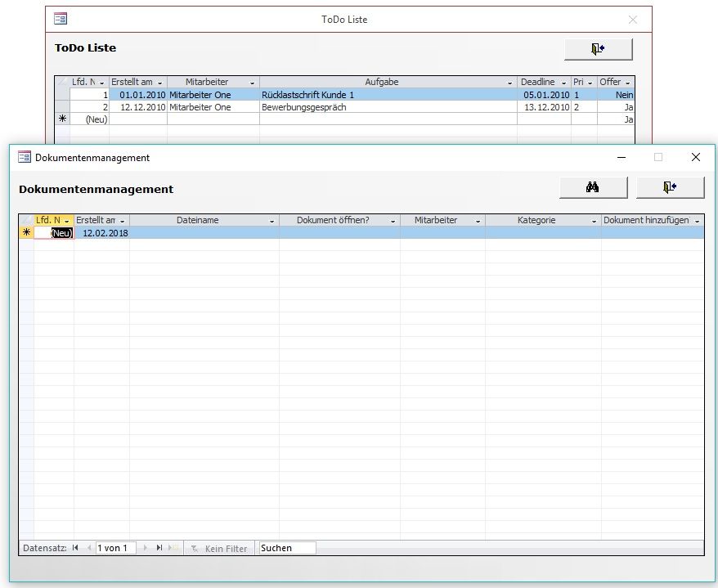Open Erstellt am dropdown in ToDo Liste
This screenshot has height=588, width=718.
click(x=159, y=83)
